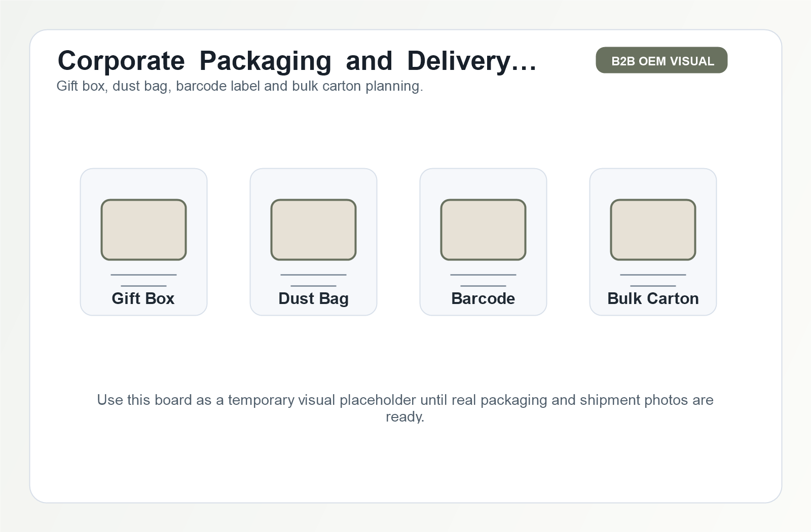Viewport: 811px width, 532px height.
Task: Click the B2B OEM VISUAL badge
Action: coord(661,60)
